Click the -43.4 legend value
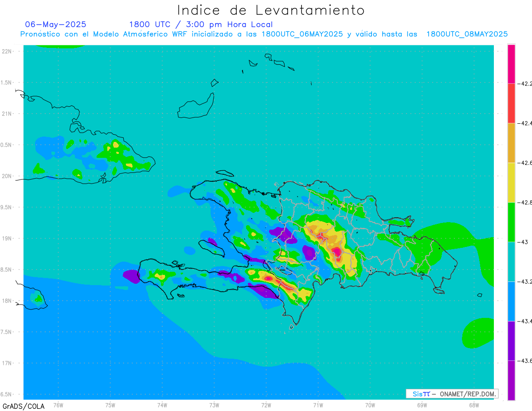 tap(526, 321)
